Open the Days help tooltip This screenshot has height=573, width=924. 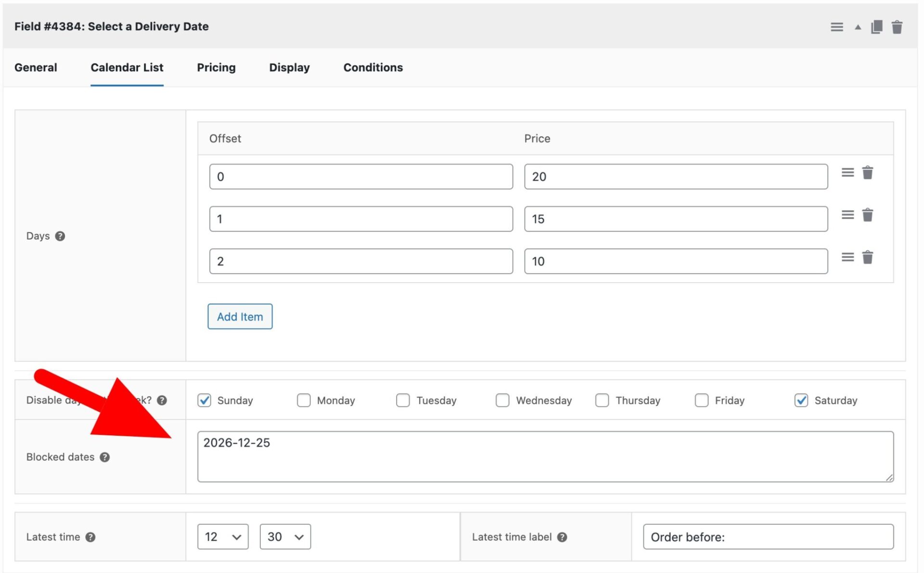[x=61, y=236]
